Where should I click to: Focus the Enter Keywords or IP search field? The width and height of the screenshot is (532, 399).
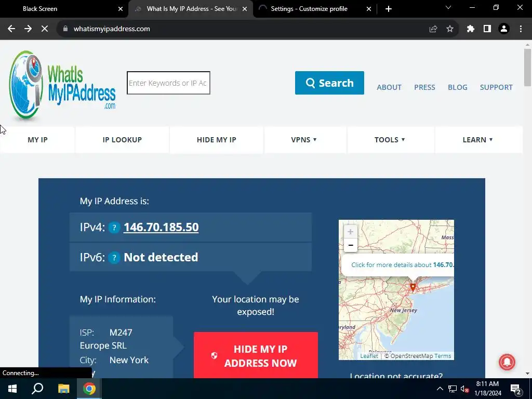(x=168, y=83)
